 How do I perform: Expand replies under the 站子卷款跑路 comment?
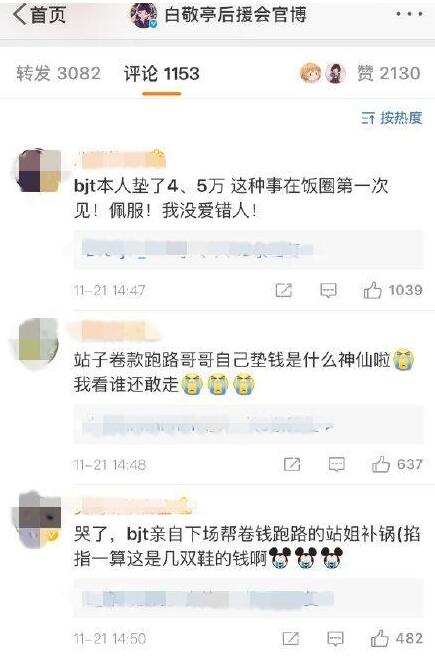point(248,425)
